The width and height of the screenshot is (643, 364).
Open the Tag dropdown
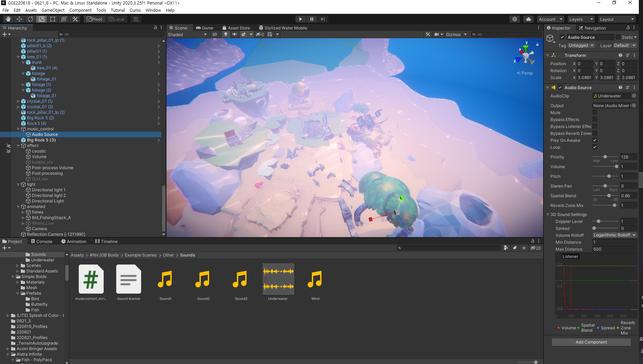point(581,45)
